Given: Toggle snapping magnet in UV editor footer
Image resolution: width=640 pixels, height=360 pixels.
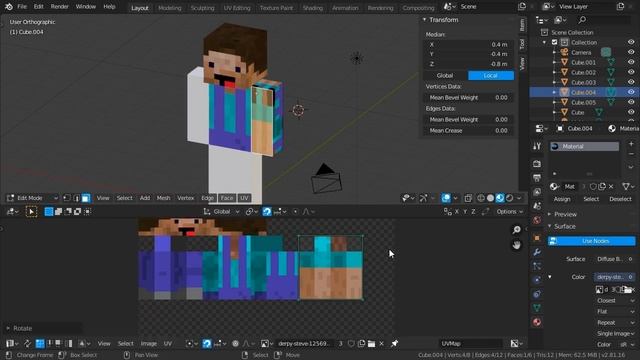Looking at the screenshot, I should [207, 344].
